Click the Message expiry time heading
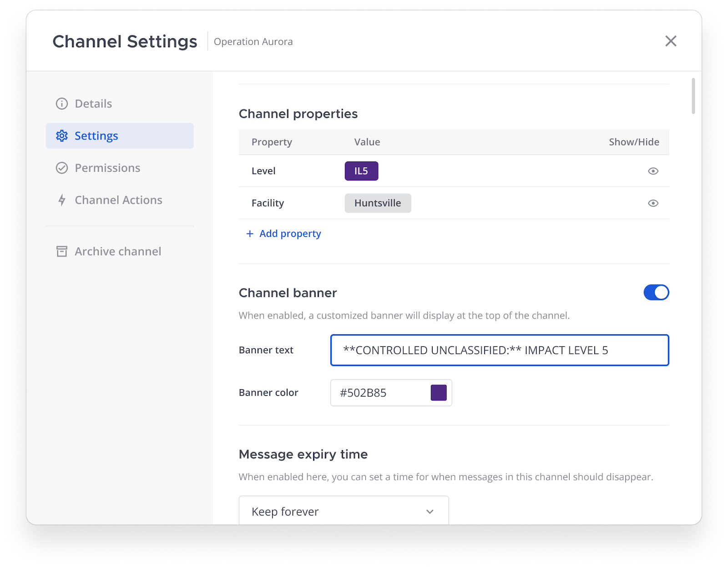 [x=303, y=454]
